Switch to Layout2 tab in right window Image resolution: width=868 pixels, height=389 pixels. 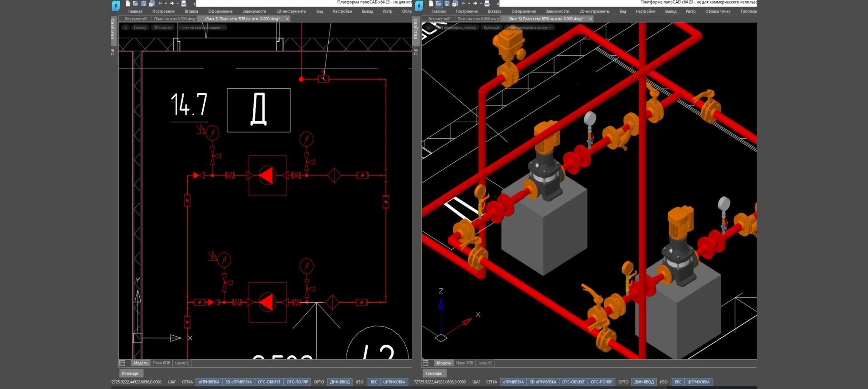(485, 363)
